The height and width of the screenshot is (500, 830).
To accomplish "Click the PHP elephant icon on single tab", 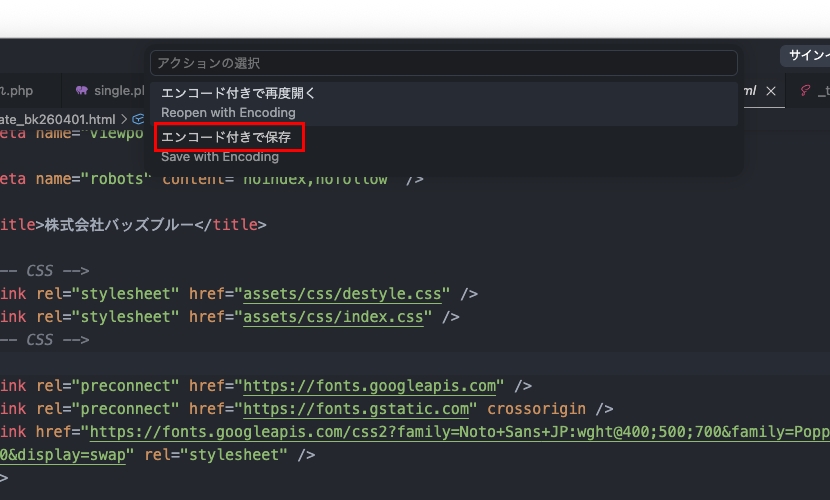I will point(82,90).
